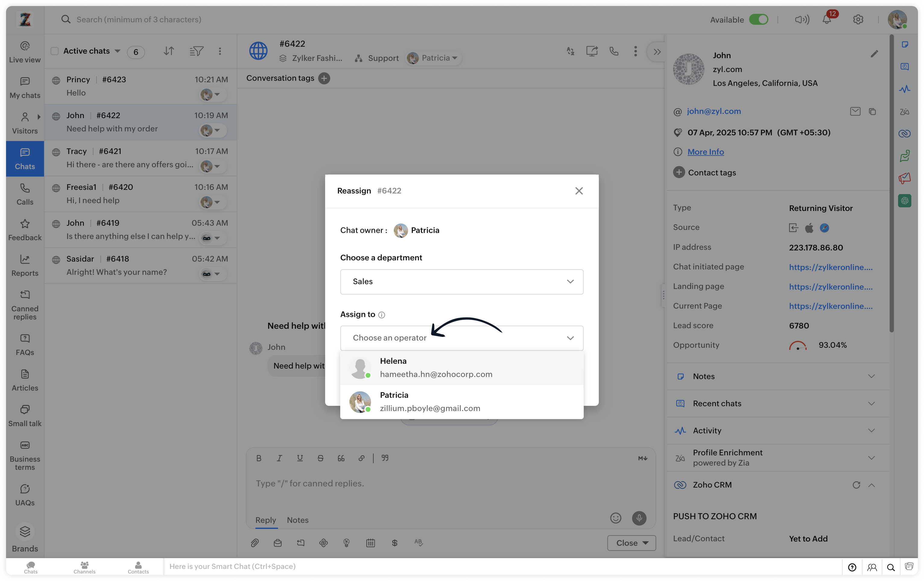This screenshot has width=924, height=581.
Task: Click the notifications bell icon
Action: (x=827, y=20)
